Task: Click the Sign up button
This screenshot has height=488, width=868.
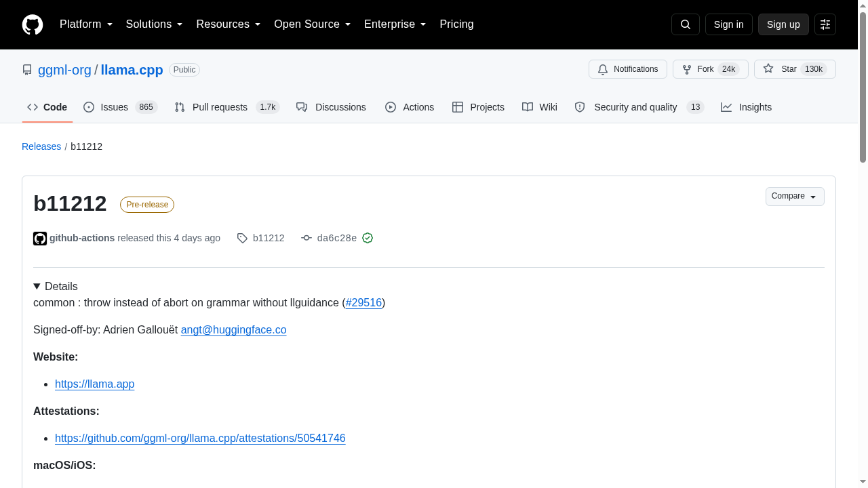Action: pos(783,24)
